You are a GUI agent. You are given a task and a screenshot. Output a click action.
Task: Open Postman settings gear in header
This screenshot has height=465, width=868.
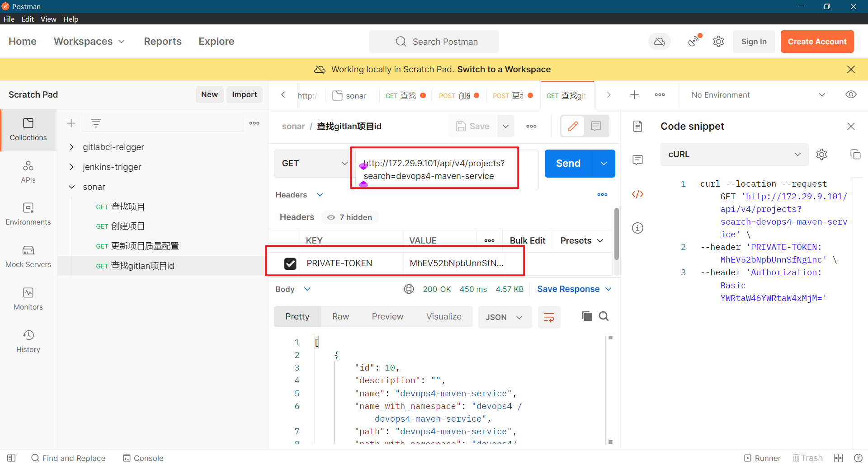pyautogui.click(x=718, y=42)
